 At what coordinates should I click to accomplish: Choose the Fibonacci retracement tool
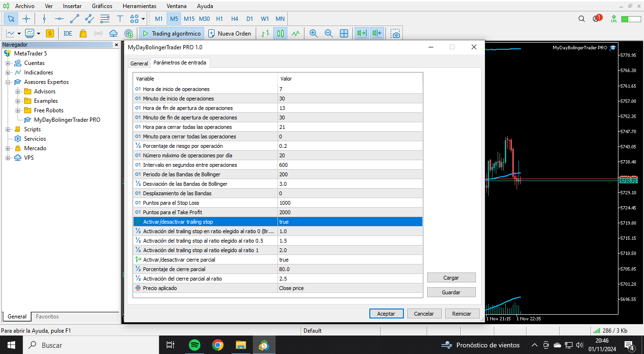point(105,19)
